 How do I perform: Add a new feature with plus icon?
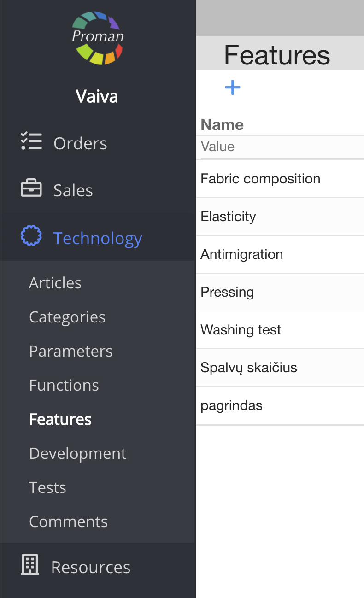tap(233, 87)
